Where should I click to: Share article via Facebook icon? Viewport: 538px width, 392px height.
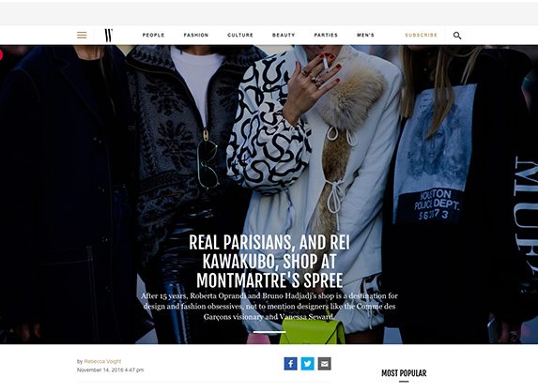point(290,364)
